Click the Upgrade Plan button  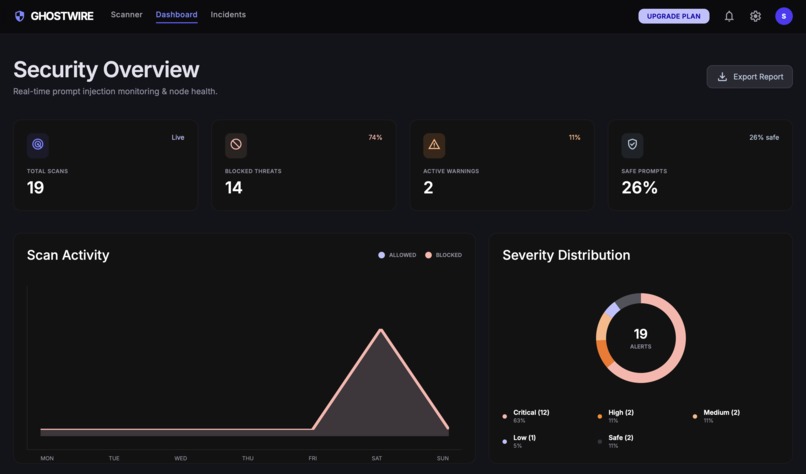(673, 16)
